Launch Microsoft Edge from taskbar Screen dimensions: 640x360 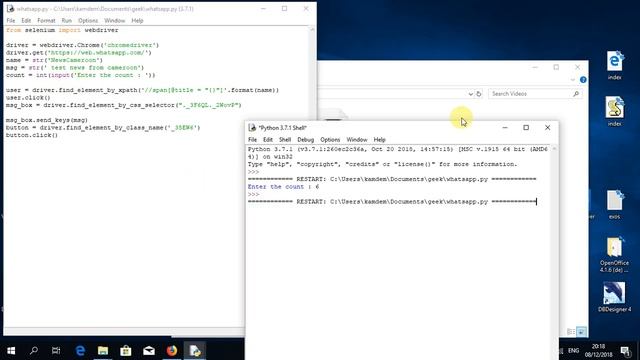pyautogui.click(x=80, y=350)
